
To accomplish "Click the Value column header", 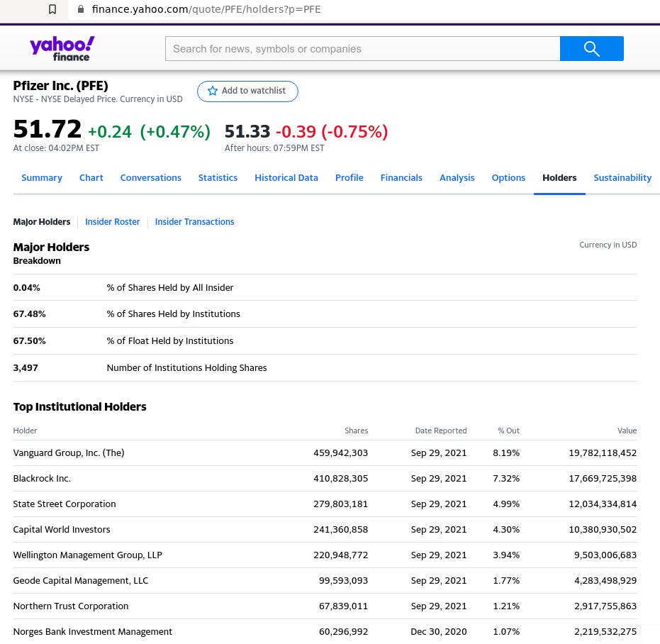I will tap(627, 431).
